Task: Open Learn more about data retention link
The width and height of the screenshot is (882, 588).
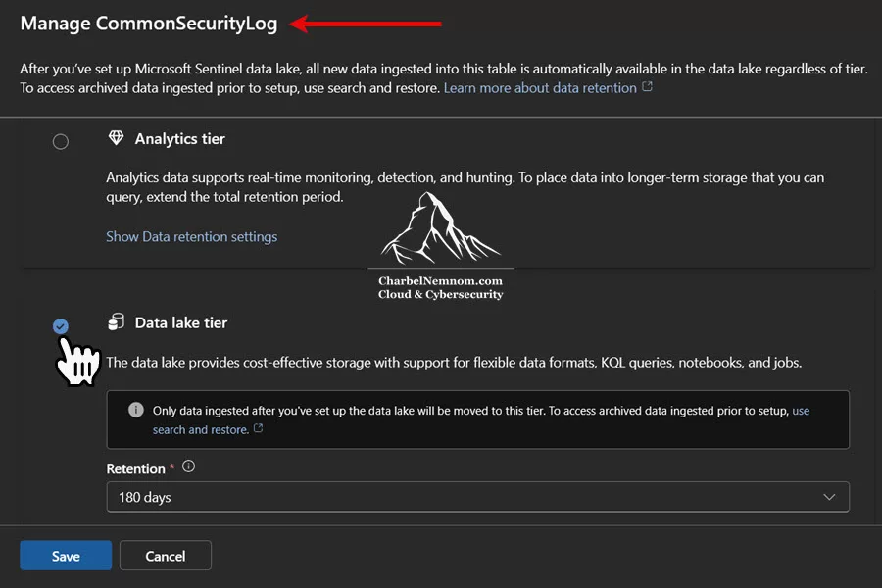Action: (540, 88)
